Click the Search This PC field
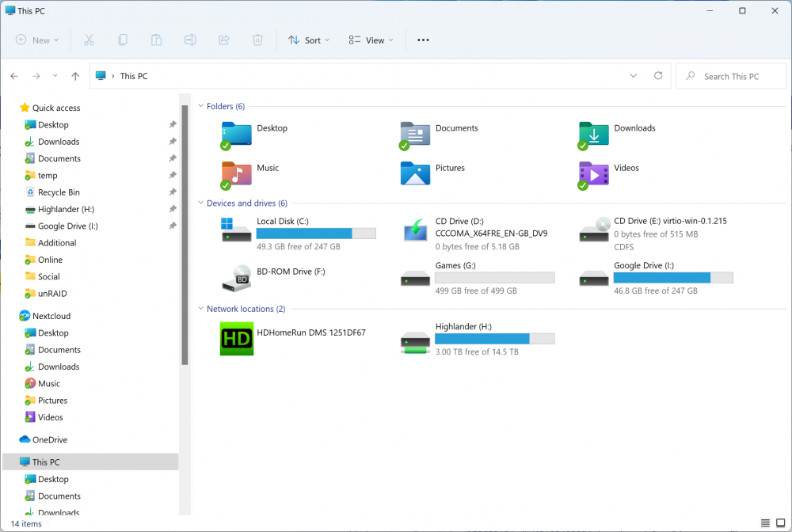 coord(731,76)
